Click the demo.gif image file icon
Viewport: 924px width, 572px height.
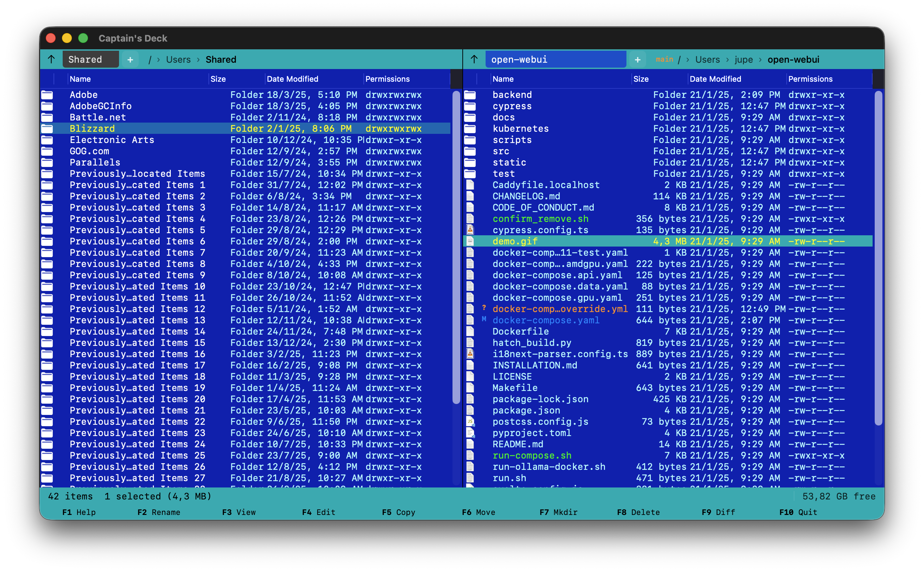pos(470,241)
